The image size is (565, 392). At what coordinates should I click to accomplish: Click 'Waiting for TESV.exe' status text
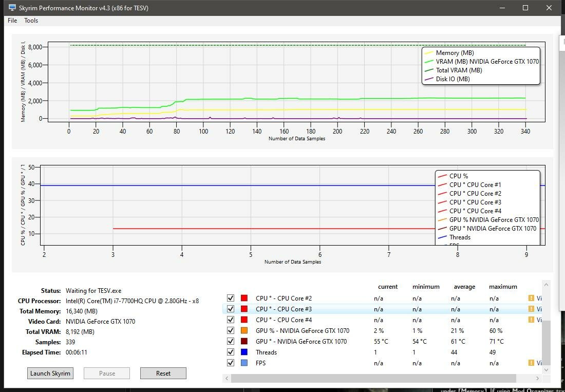point(93,291)
